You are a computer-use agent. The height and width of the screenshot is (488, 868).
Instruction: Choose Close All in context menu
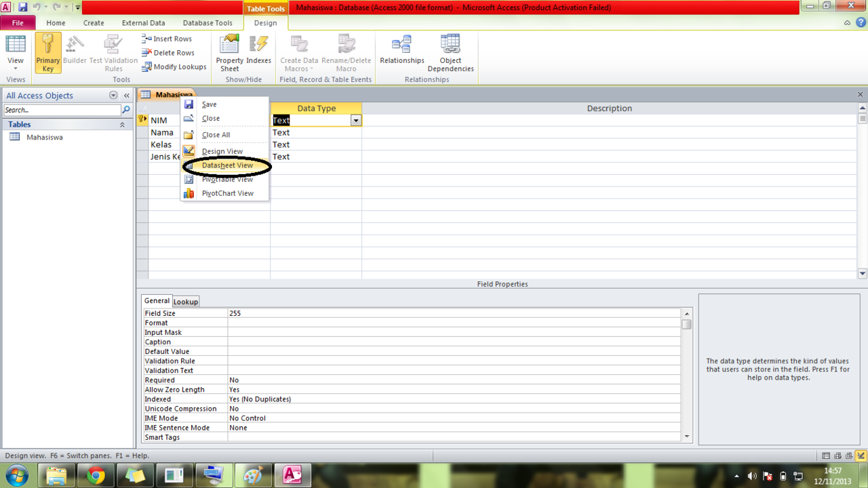[x=224, y=135]
